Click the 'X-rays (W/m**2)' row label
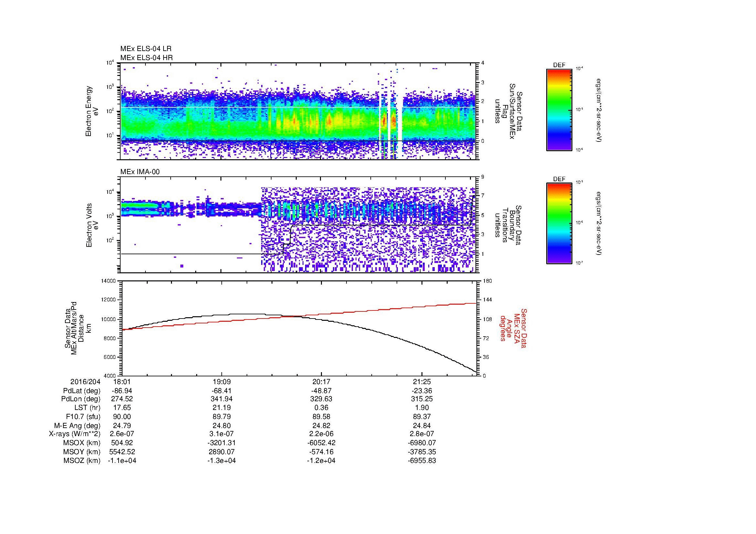The image size is (756, 534). [74, 434]
